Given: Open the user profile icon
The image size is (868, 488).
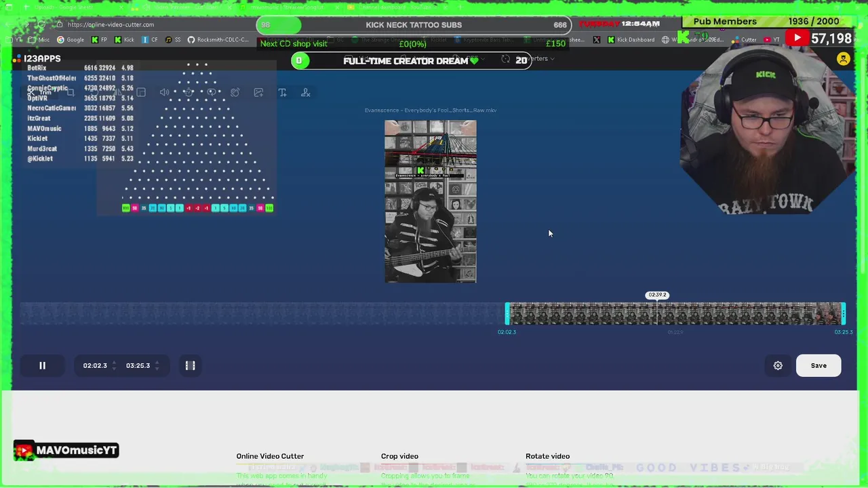Looking at the screenshot, I should tap(844, 59).
